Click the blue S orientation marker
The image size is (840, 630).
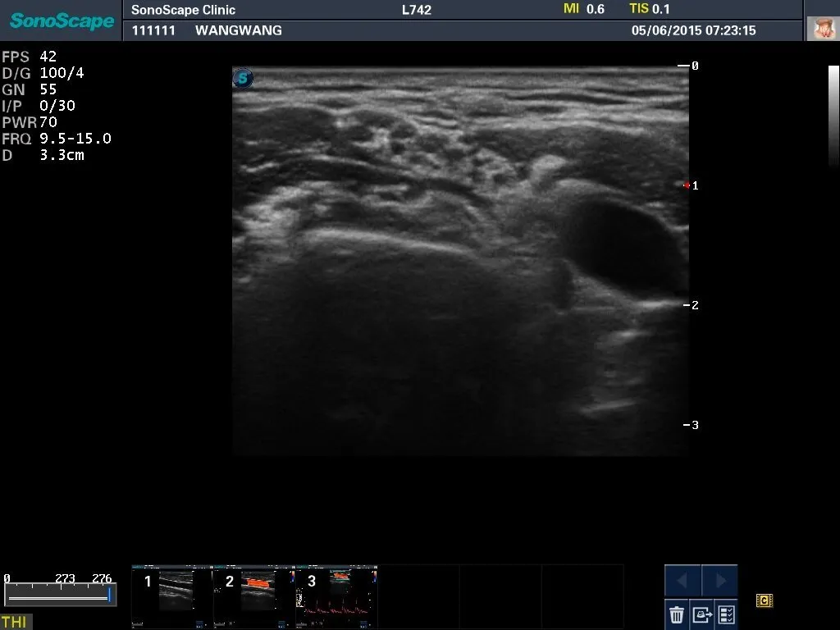click(x=243, y=79)
